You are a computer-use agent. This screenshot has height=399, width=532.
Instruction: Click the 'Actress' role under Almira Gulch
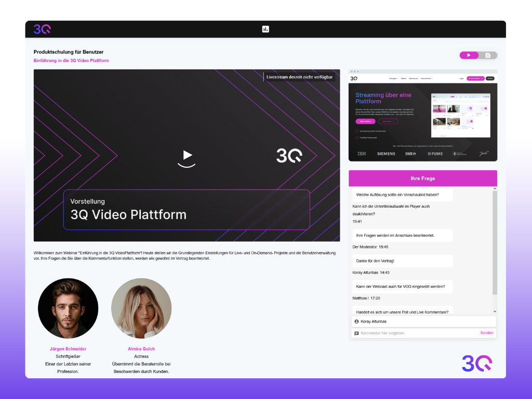(141, 356)
